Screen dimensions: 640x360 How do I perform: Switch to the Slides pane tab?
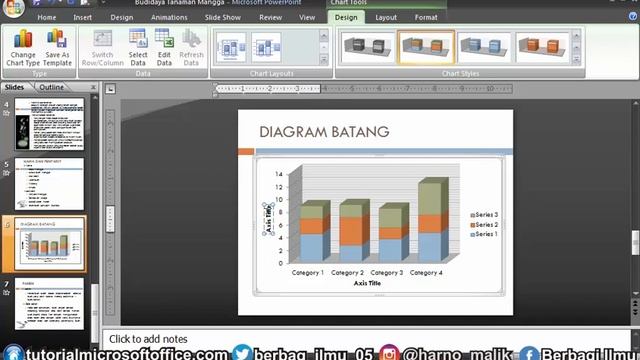tap(15, 87)
